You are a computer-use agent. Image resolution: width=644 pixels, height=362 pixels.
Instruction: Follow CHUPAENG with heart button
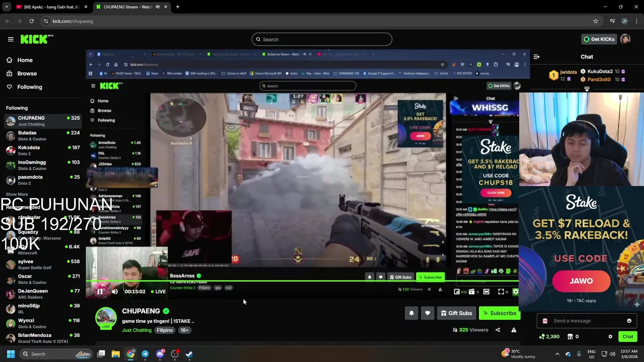pos(428,313)
